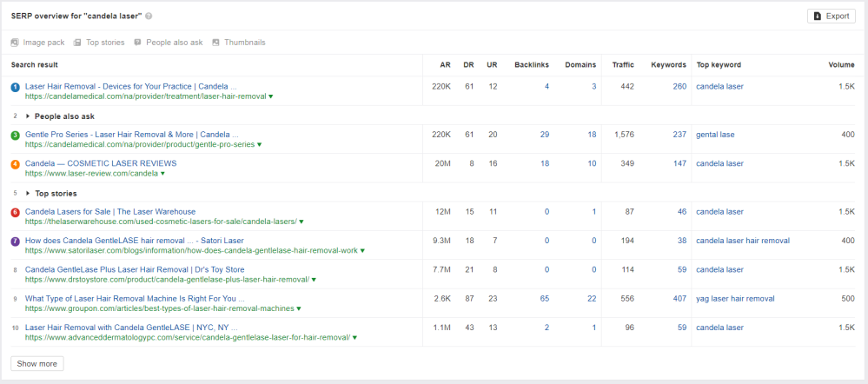Image resolution: width=868 pixels, height=384 pixels.
Task: Expand the Top stories row
Action: [x=28, y=194]
